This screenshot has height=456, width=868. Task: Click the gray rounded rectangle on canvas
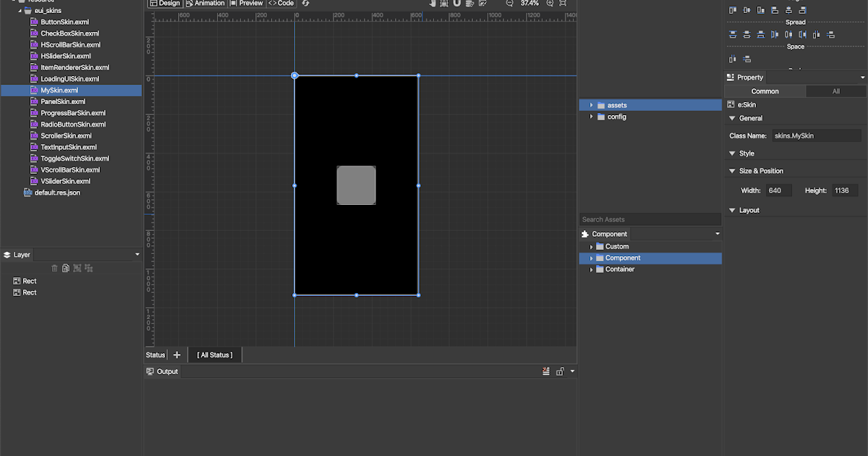[356, 185]
